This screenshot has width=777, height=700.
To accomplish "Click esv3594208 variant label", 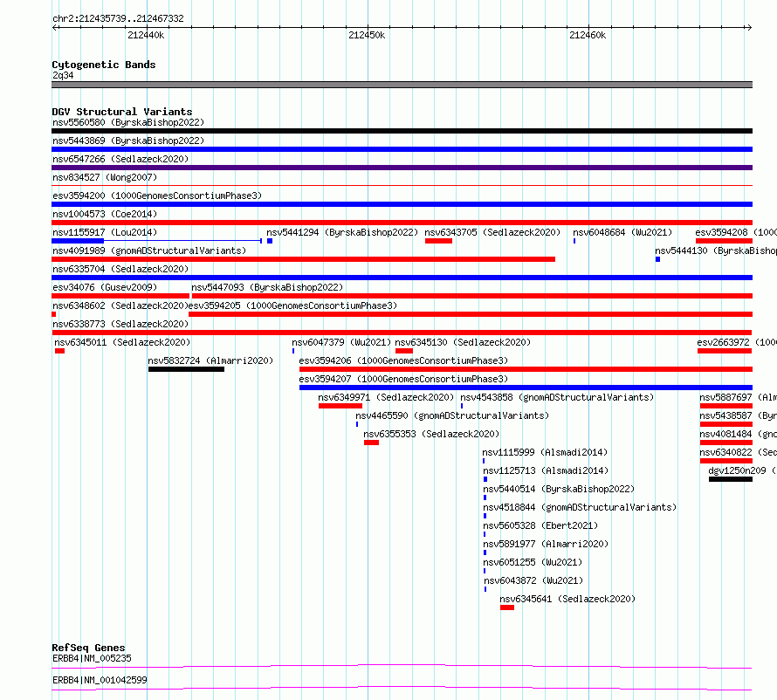I will [735, 232].
